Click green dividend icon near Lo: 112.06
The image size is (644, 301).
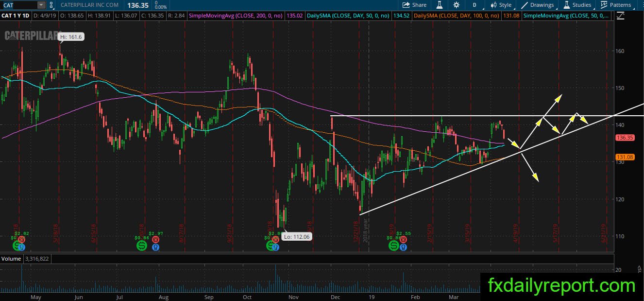point(270,246)
